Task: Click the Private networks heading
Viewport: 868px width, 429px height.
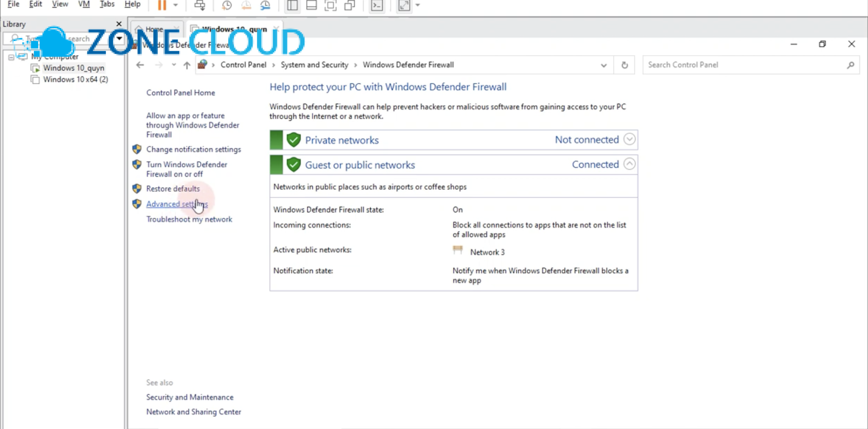Action: tap(342, 140)
